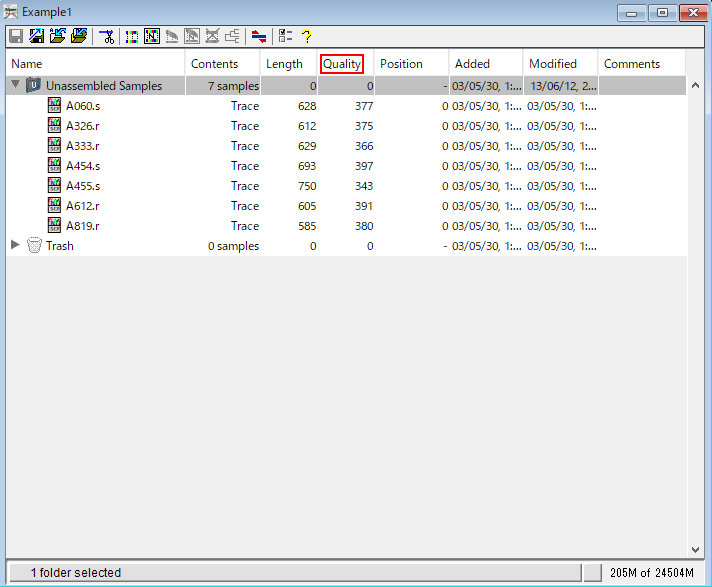
Task: Sort by the Position column header
Action: click(411, 64)
